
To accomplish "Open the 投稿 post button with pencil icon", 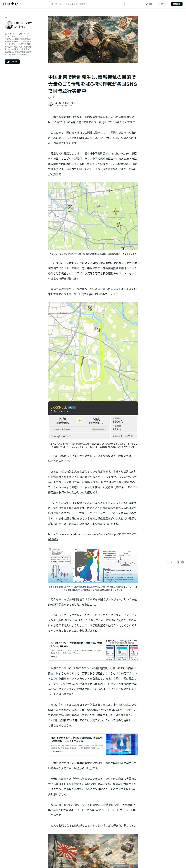I will click(x=149, y=4).
